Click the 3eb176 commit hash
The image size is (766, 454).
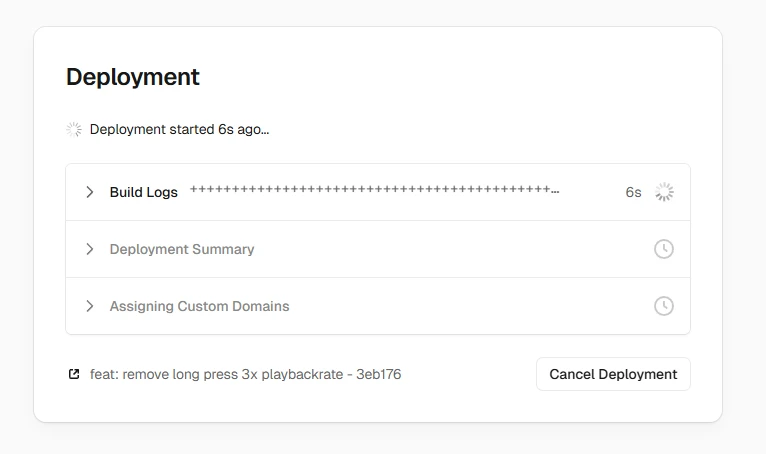click(379, 374)
